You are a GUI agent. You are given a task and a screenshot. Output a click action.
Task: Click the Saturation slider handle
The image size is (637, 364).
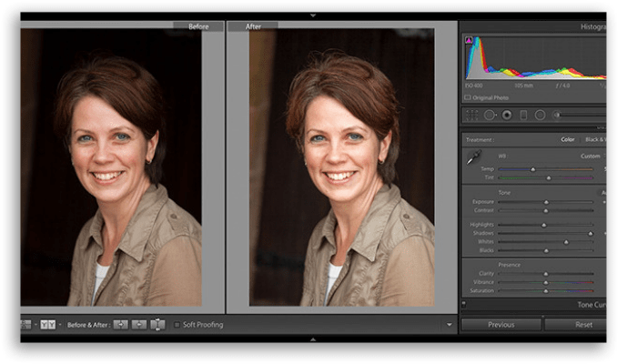pos(546,291)
